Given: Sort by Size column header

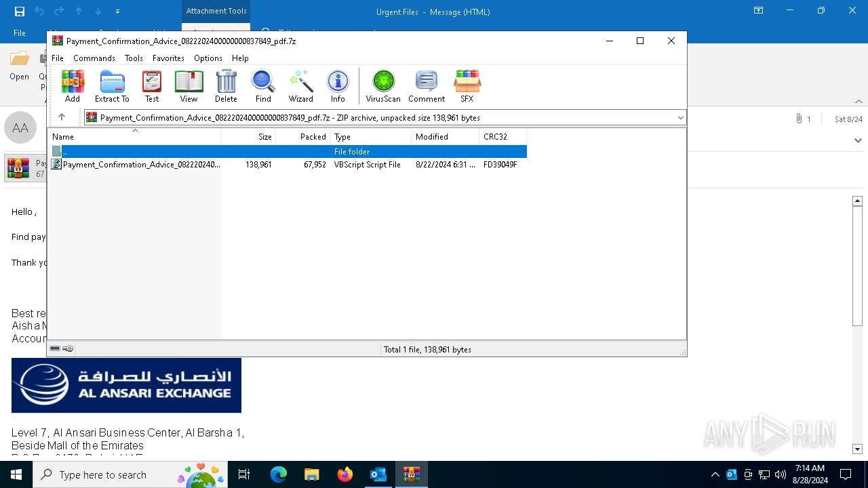Looking at the screenshot, I should point(248,136).
